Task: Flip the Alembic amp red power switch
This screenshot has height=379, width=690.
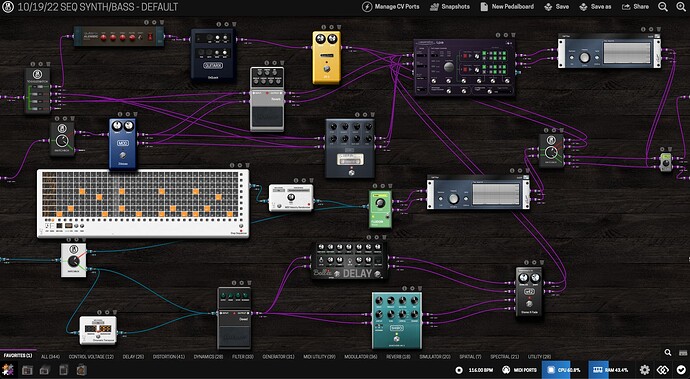Action: (150, 37)
